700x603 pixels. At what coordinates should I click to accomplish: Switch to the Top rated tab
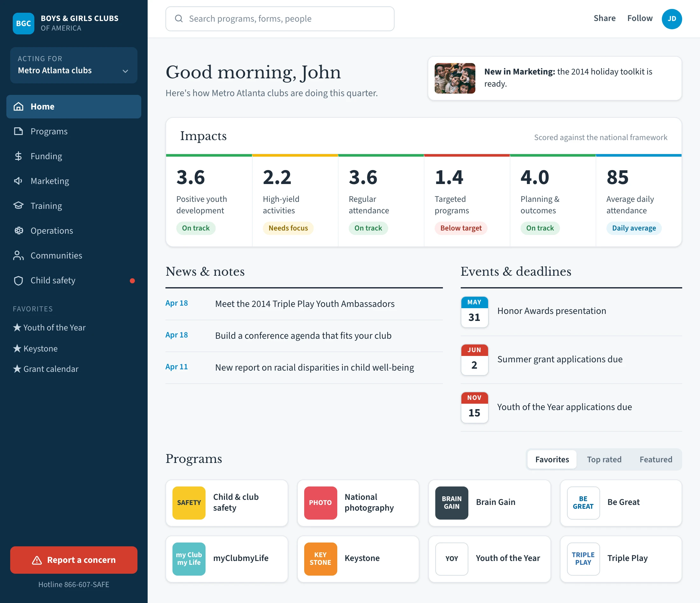tap(604, 459)
